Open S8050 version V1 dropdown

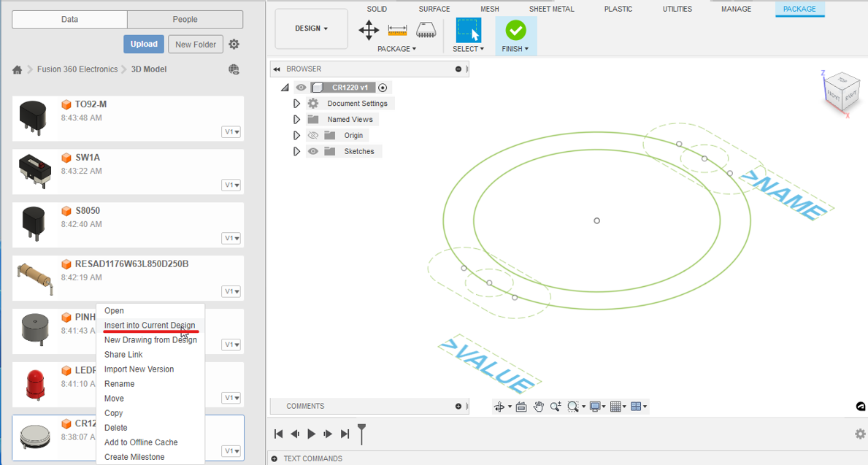coord(231,238)
